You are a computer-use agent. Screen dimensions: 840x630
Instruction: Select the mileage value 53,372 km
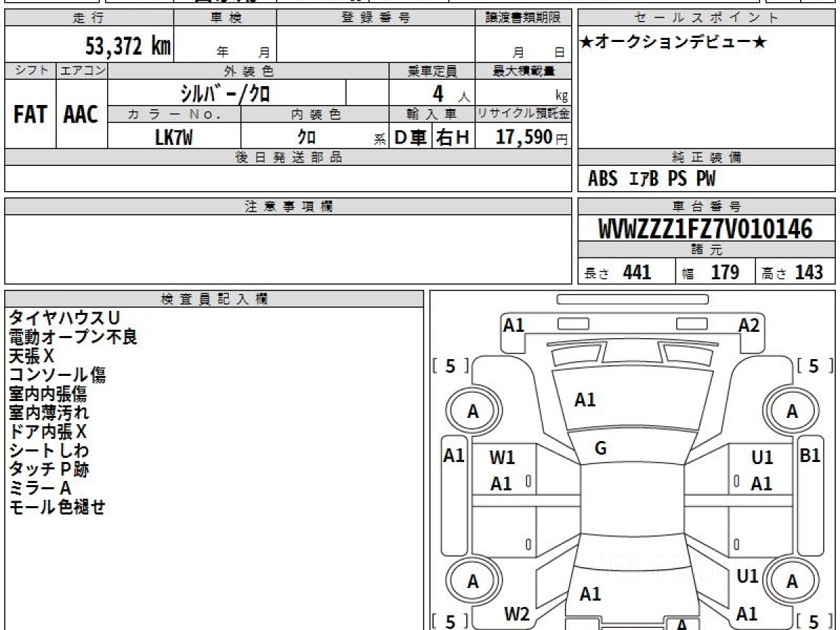coord(128,46)
